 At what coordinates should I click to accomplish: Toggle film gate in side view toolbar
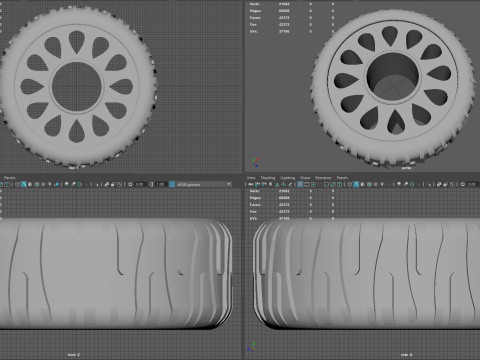coord(307,184)
